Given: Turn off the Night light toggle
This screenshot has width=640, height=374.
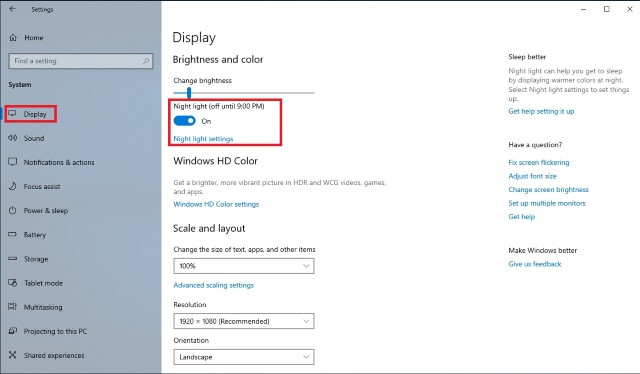Looking at the screenshot, I should (x=184, y=121).
